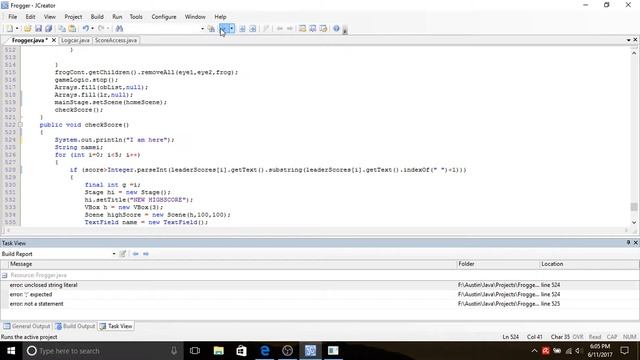Viewport: 640px width, 360px height.
Task: Click the Folder column header
Action: [x=498, y=264]
